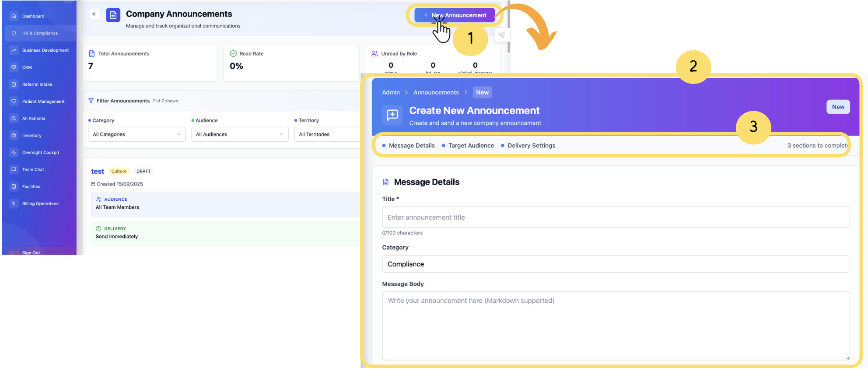Open the All Categories dropdown
Viewport: 868px width, 371px height.
tap(136, 134)
